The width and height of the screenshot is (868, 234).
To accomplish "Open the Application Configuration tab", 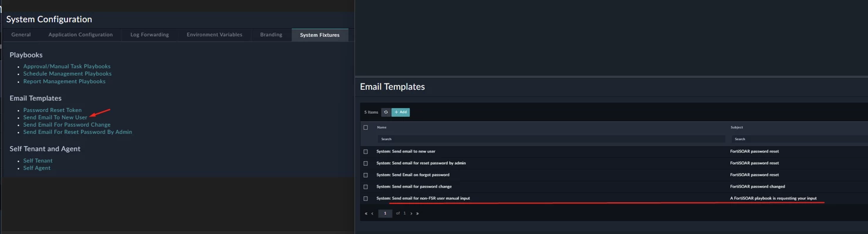I will (80, 35).
